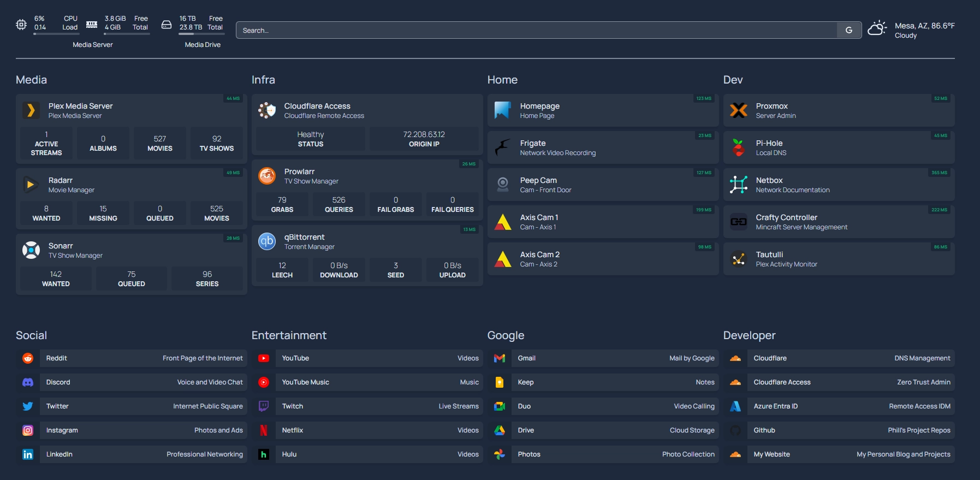Click the Radarr play-arrow icon
The height and width of the screenshot is (480, 980).
coord(31,185)
